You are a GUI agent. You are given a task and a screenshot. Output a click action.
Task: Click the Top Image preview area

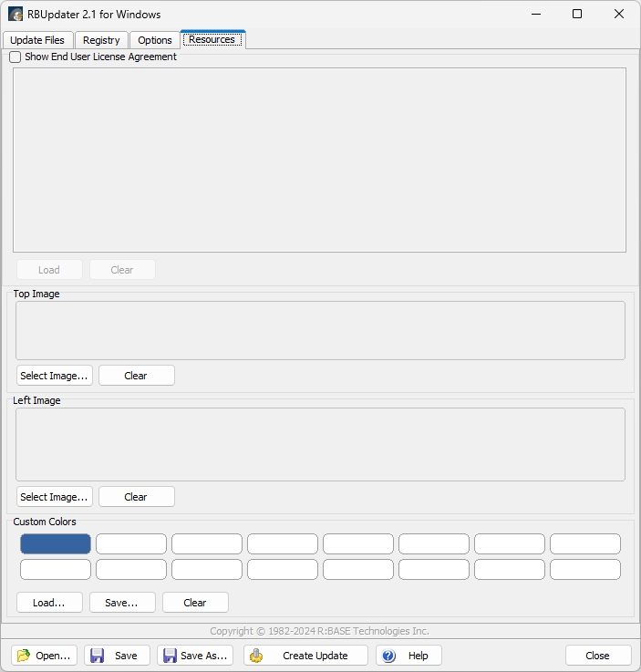coord(321,330)
